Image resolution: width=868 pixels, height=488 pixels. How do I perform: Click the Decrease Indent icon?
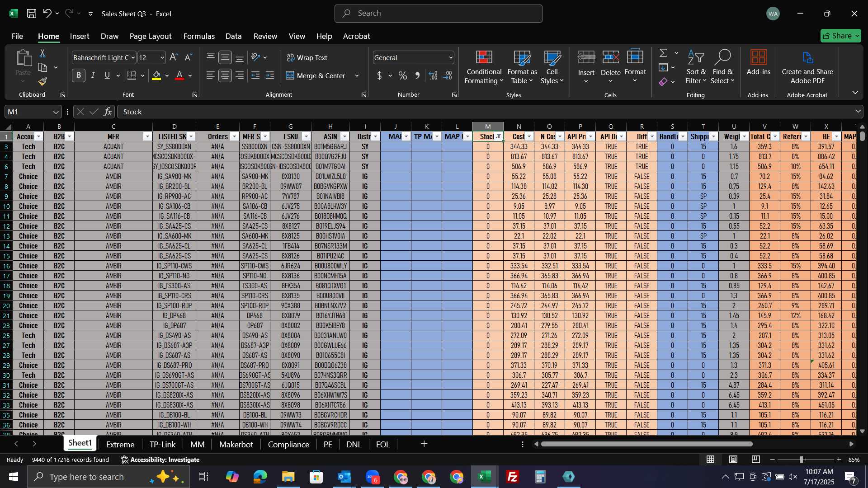tap(255, 75)
